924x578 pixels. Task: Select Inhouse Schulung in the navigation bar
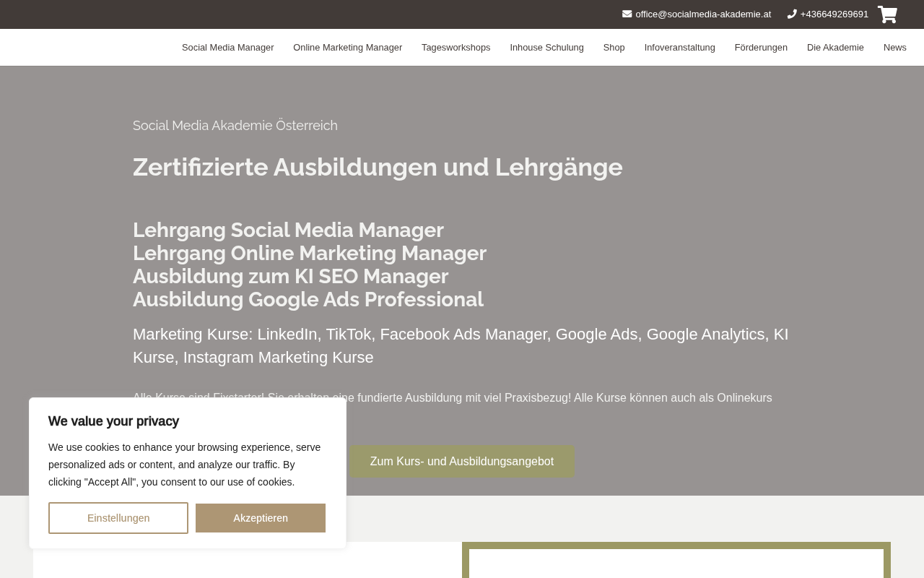[x=547, y=48]
